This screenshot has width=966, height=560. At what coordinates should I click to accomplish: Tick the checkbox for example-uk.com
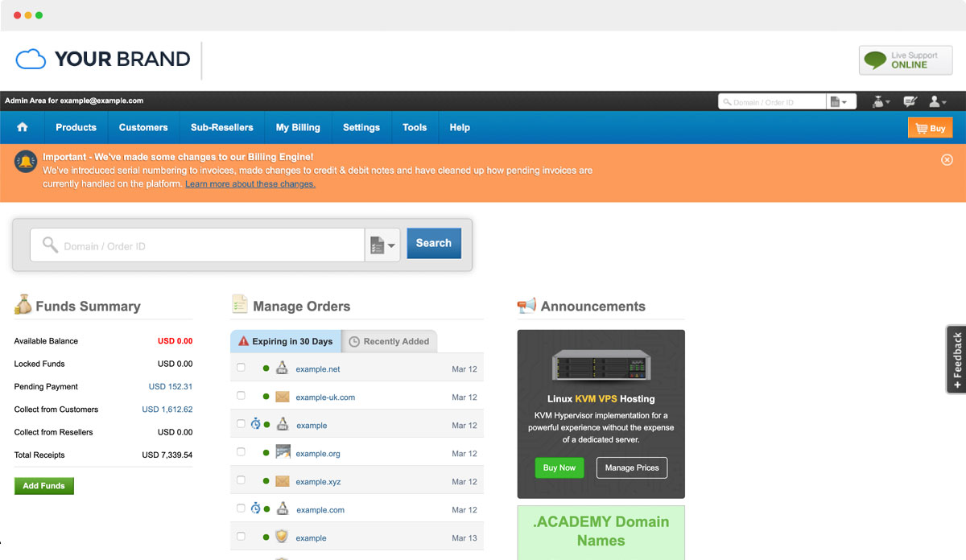point(241,396)
